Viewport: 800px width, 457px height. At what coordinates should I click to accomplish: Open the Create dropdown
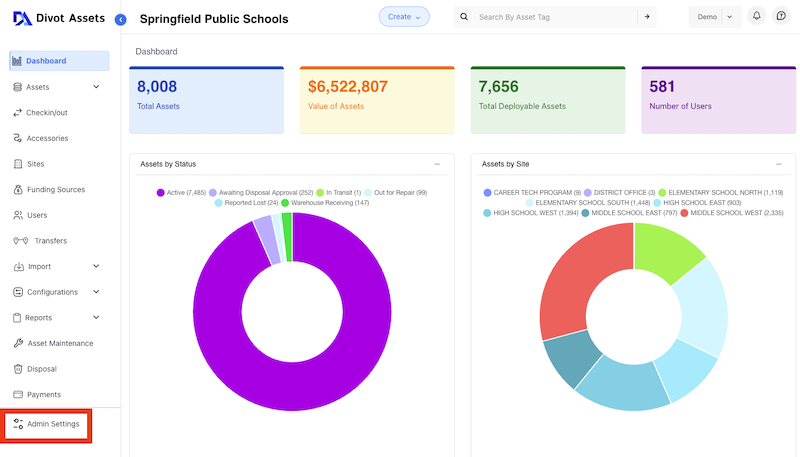click(404, 16)
